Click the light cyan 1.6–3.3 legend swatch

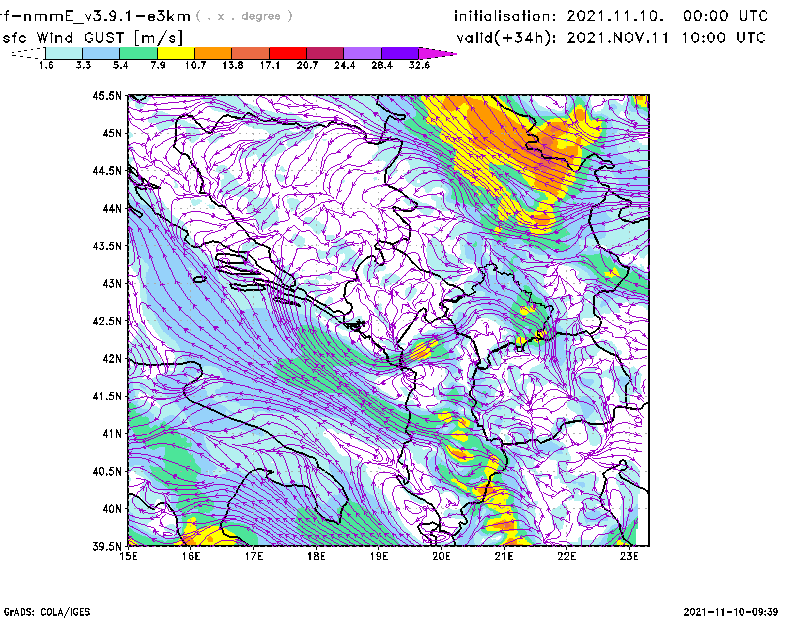coord(64,53)
